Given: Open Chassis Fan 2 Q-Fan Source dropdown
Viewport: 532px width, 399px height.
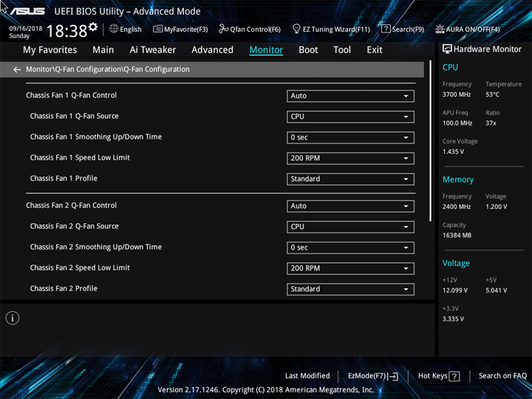Looking at the screenshot, I should tap(350, 227).
